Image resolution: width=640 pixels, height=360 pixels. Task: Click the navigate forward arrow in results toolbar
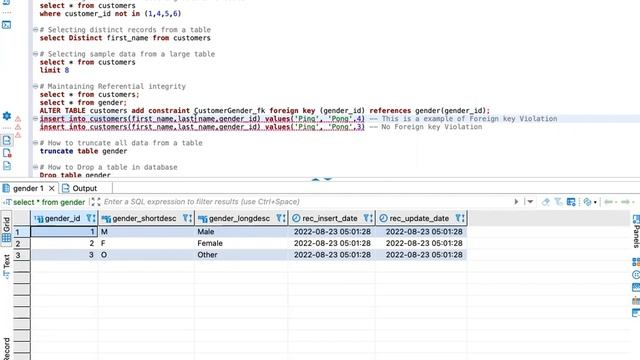coord(626,202)
